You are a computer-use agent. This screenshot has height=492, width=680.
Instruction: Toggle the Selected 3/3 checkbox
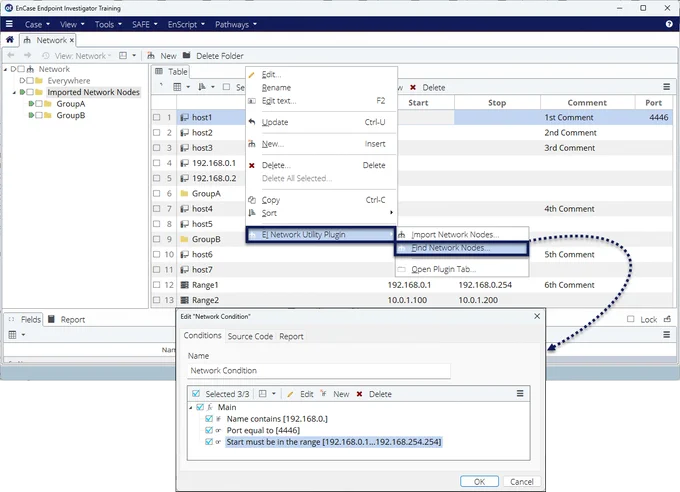pos(196,394)
